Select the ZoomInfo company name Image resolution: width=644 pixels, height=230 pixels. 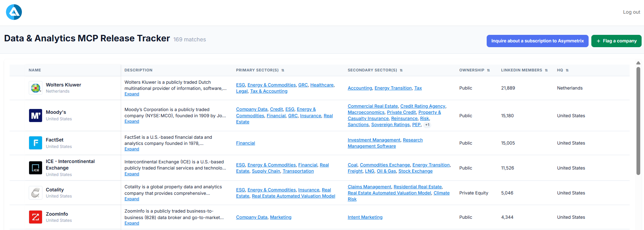click(x=57, y=214)
